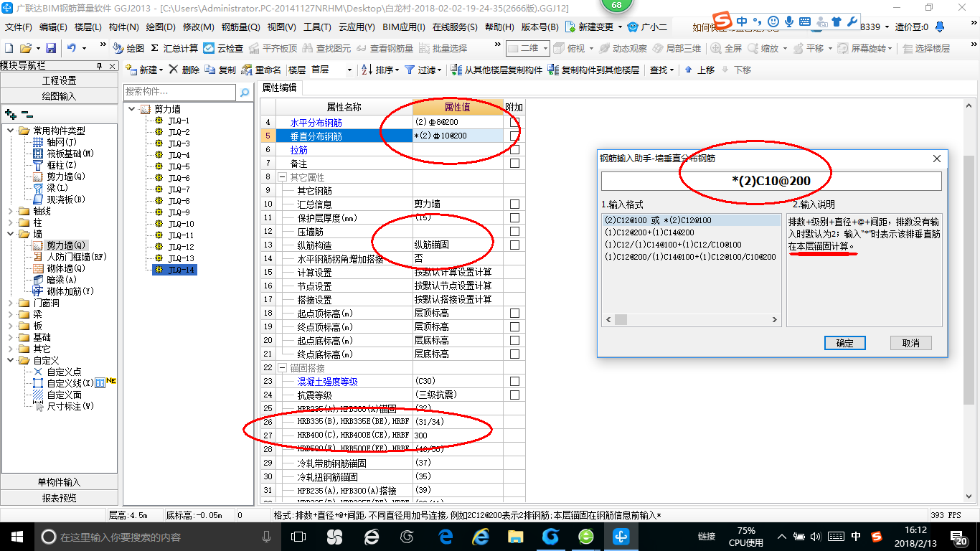Collapse the 常用构件类型 tree node
980x551 pixels.
[x=11, y=131]
